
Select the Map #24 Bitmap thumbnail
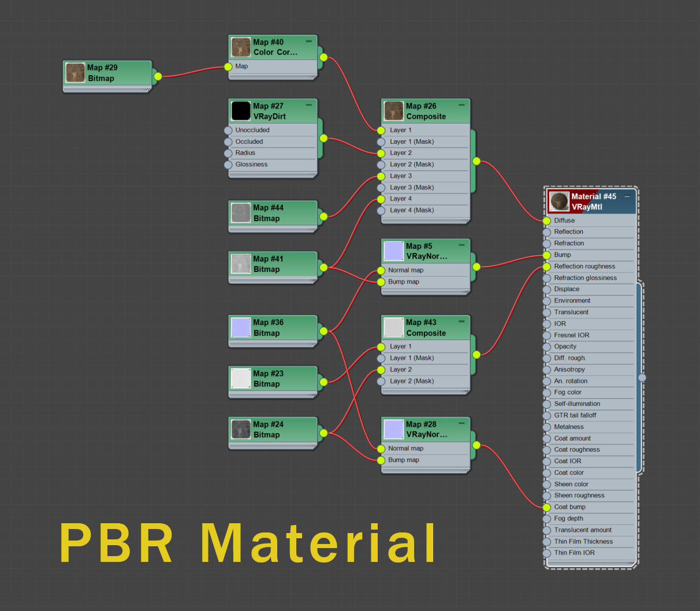point(241,429)
